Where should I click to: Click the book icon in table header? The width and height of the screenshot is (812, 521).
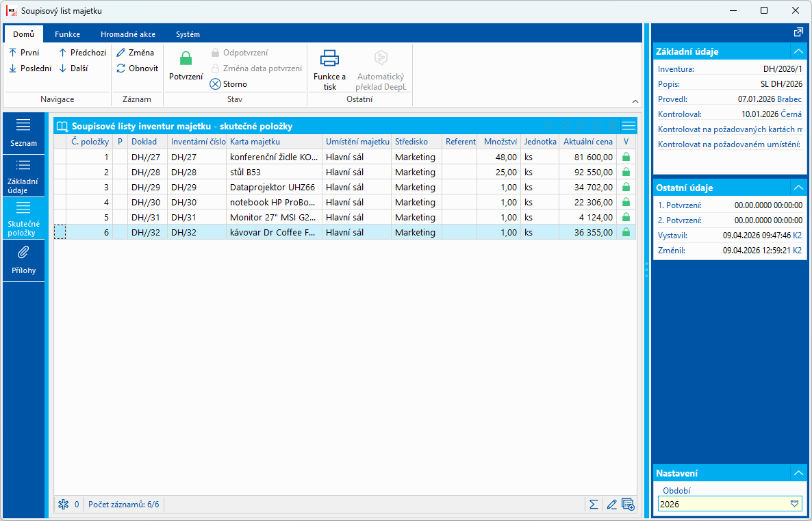62,126
